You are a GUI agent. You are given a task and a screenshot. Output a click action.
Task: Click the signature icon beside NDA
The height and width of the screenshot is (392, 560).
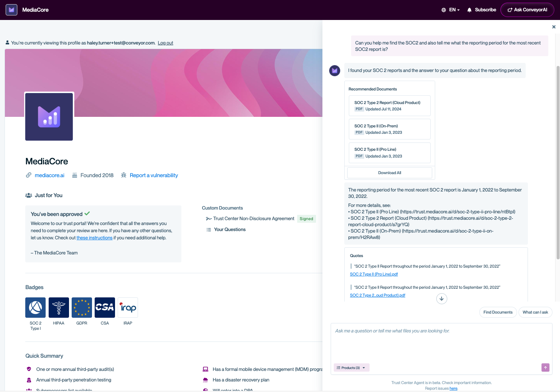[x=209, y=219]
